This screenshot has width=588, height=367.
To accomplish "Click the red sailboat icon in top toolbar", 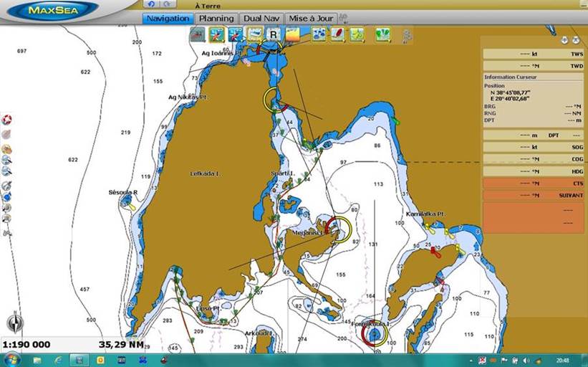I will tap(337, 34).
